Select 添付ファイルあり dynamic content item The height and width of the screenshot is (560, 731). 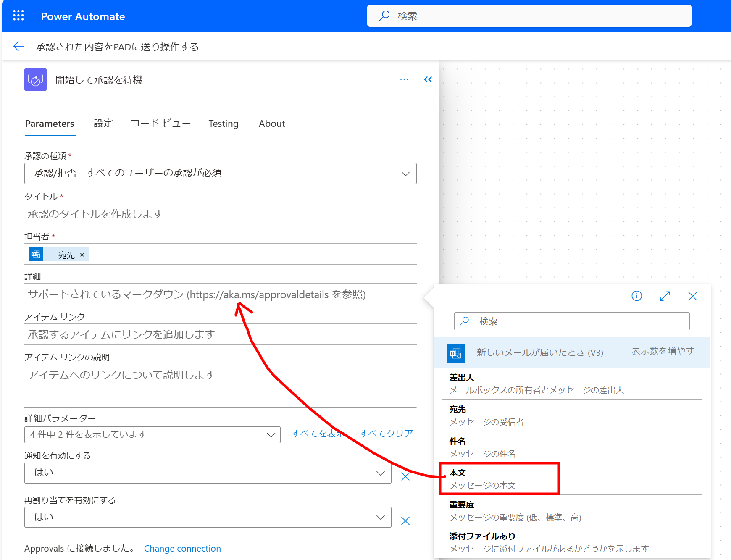(x=572, y=542)
